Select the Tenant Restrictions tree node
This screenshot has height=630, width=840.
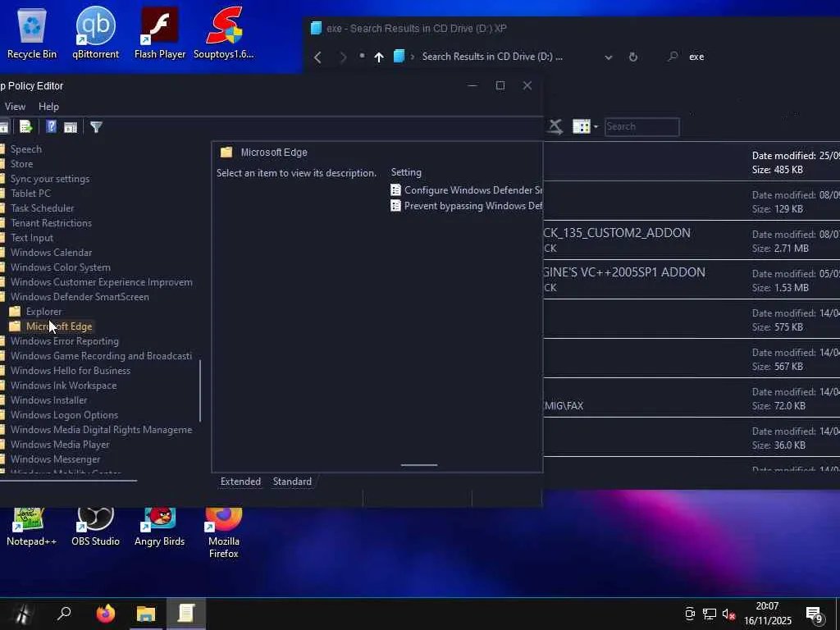[51, 223]
